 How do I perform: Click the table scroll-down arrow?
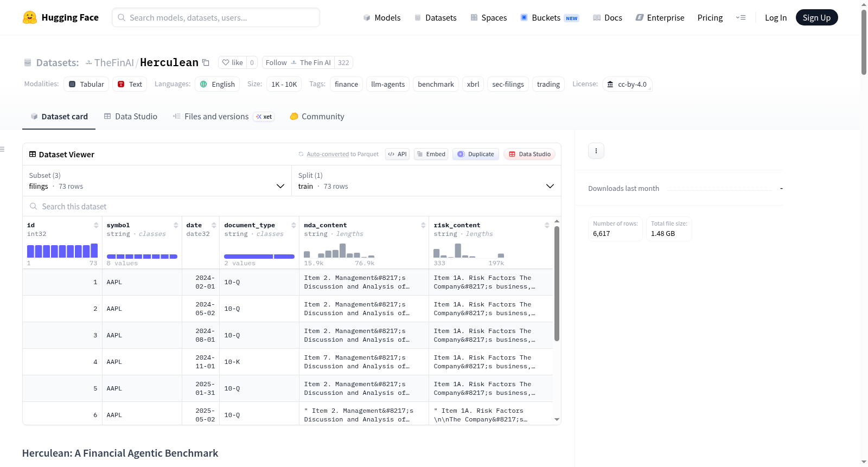557,419
